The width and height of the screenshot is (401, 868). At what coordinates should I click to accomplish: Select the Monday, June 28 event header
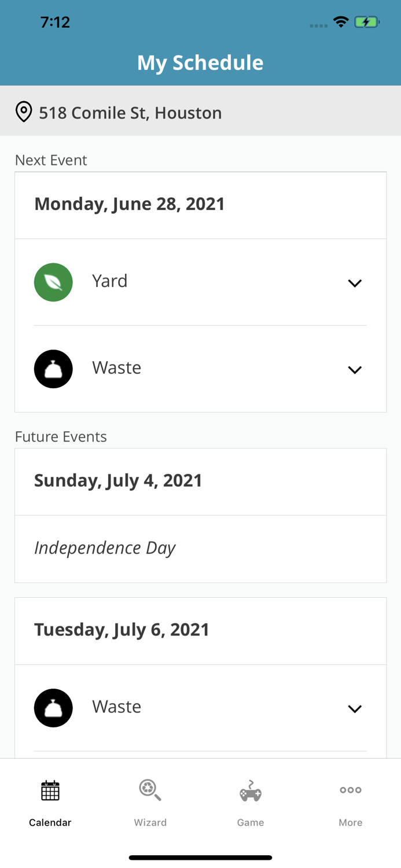point(130,204)
